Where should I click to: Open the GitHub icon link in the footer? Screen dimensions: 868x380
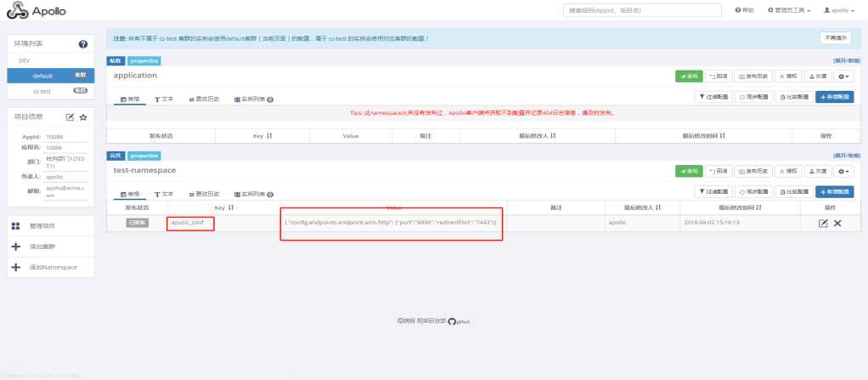coord(452,321)
